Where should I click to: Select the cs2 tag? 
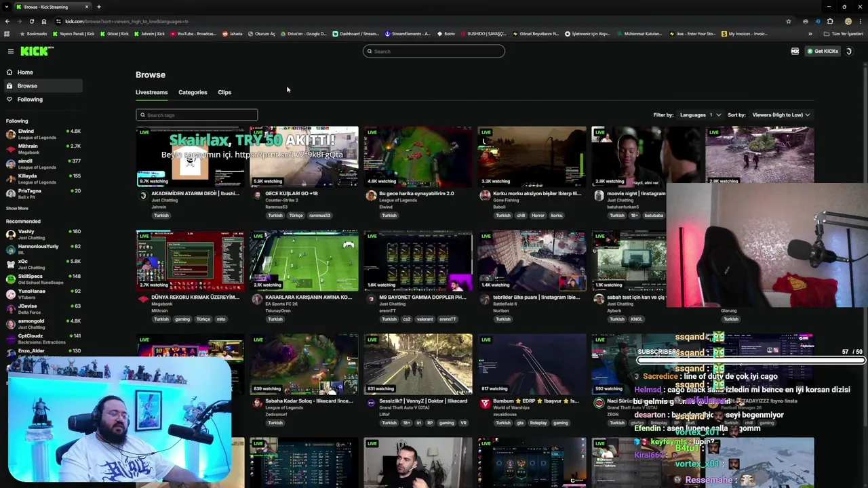point(407,319)
